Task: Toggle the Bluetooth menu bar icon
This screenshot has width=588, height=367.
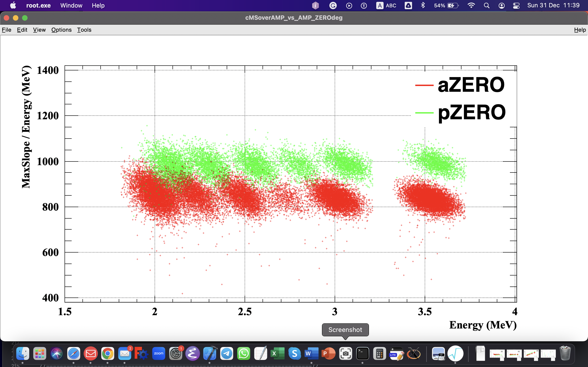Action: tap(423, 5)
